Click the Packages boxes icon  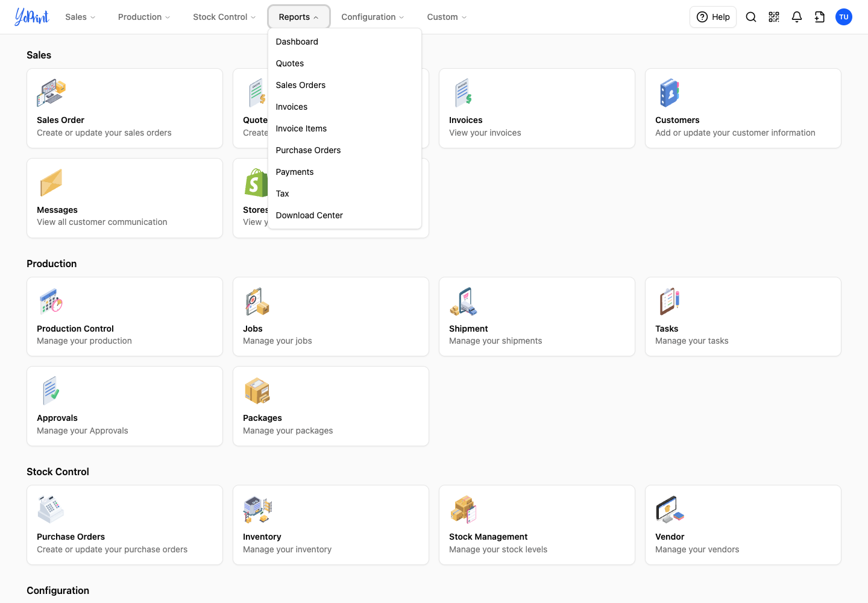257,391
